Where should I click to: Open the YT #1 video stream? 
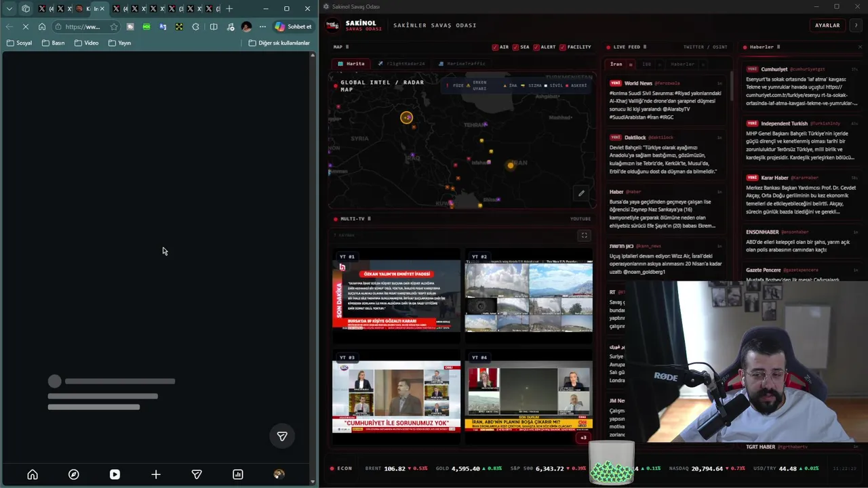tap(396, 296)
